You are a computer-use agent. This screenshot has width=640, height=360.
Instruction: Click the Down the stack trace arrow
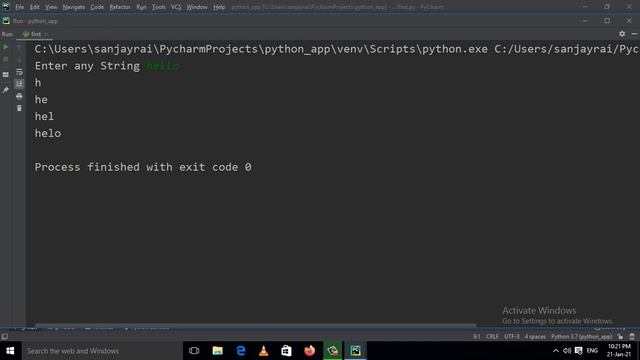(x=19, y=60)
